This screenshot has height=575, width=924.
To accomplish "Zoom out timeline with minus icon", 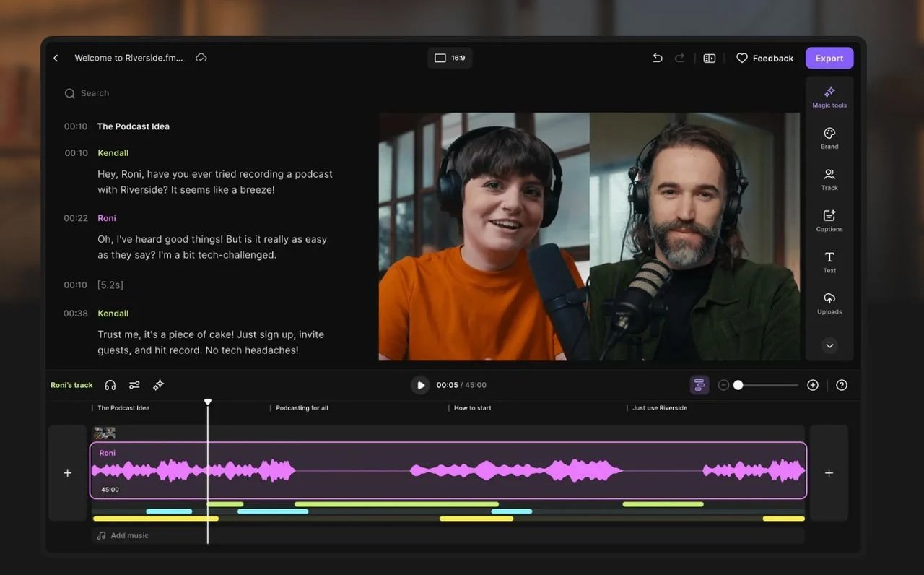I will point(723,385).
